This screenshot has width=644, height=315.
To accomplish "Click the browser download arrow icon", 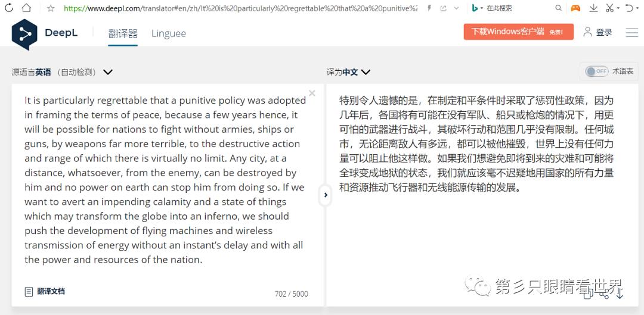I will tap(593, 8).
